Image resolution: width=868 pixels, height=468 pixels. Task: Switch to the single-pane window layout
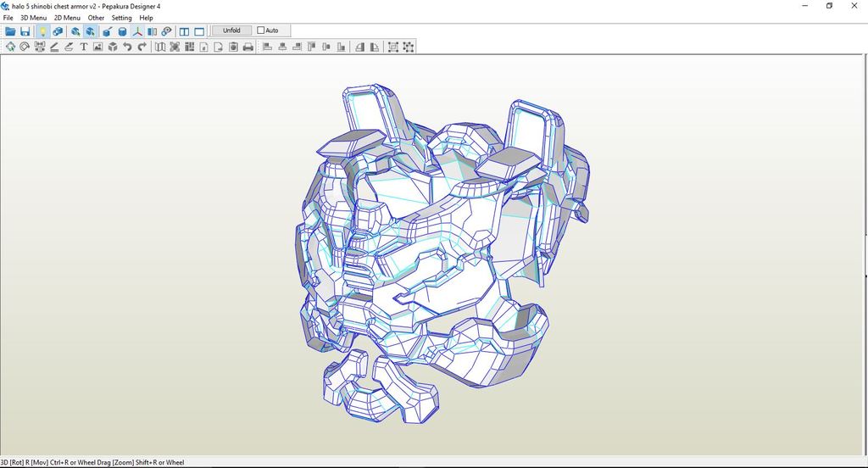199,31
